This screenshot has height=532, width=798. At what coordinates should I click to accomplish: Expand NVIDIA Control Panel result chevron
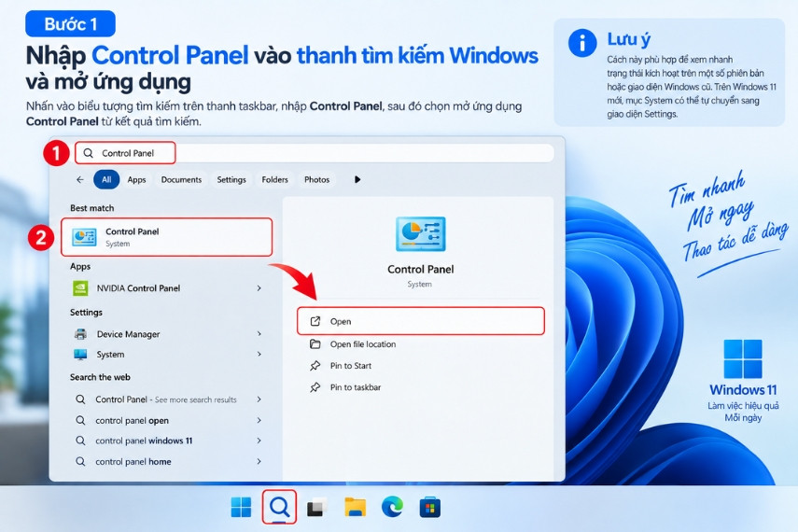259,288
